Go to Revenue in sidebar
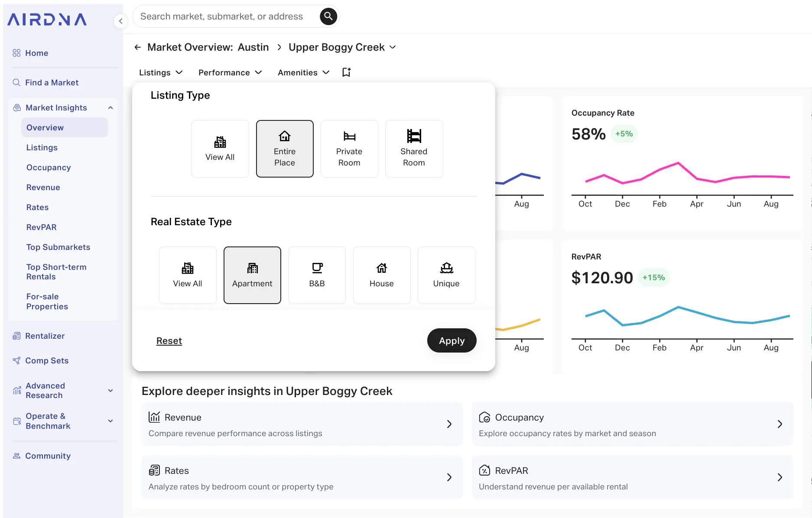Viewport: 812px width, 518px height. [x=43, y=187]
